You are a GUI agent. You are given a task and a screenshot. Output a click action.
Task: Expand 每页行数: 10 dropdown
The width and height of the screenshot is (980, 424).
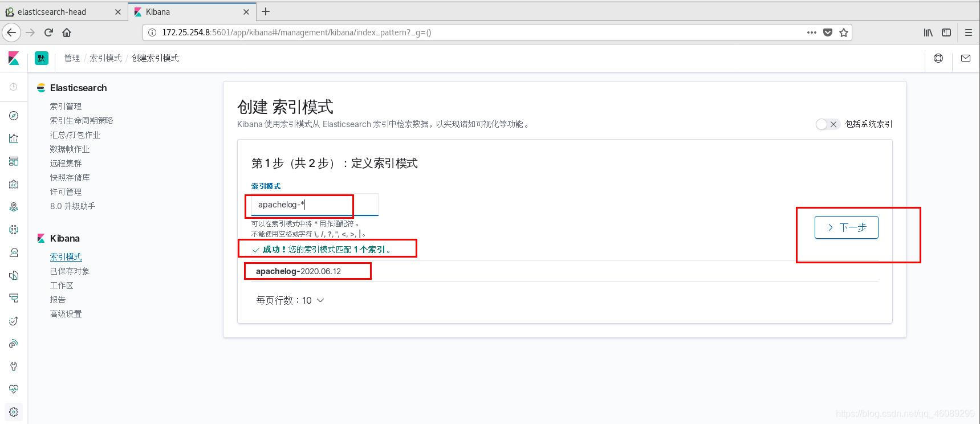(290, 300)
